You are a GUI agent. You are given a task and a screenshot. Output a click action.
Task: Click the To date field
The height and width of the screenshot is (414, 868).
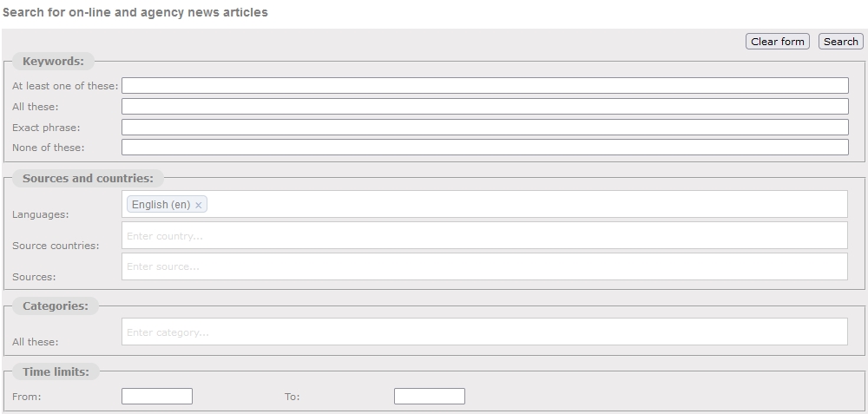pos(430,397)
